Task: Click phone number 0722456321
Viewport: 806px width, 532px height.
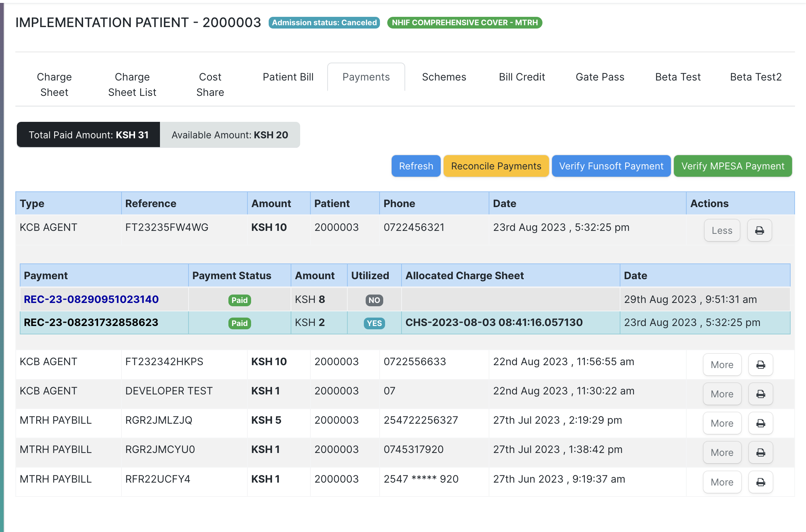Action: pos(414,227)
